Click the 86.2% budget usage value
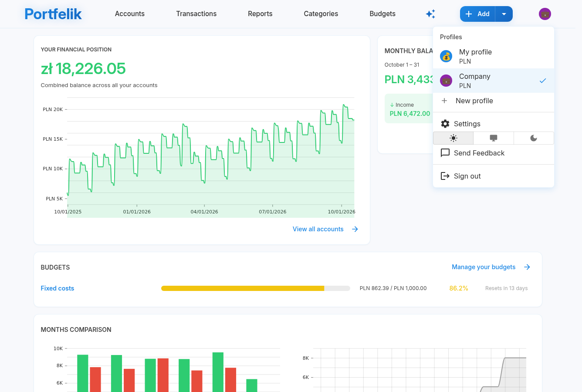 459,288
